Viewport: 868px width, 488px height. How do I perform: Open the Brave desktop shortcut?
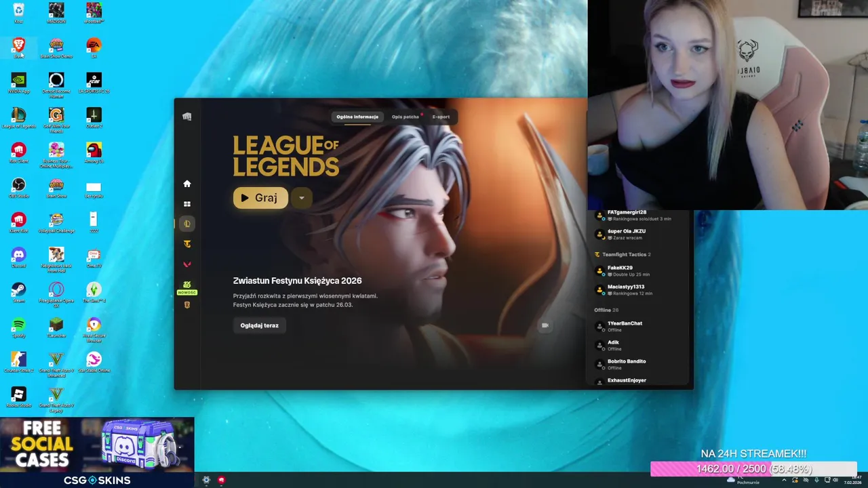click(18, 47)
